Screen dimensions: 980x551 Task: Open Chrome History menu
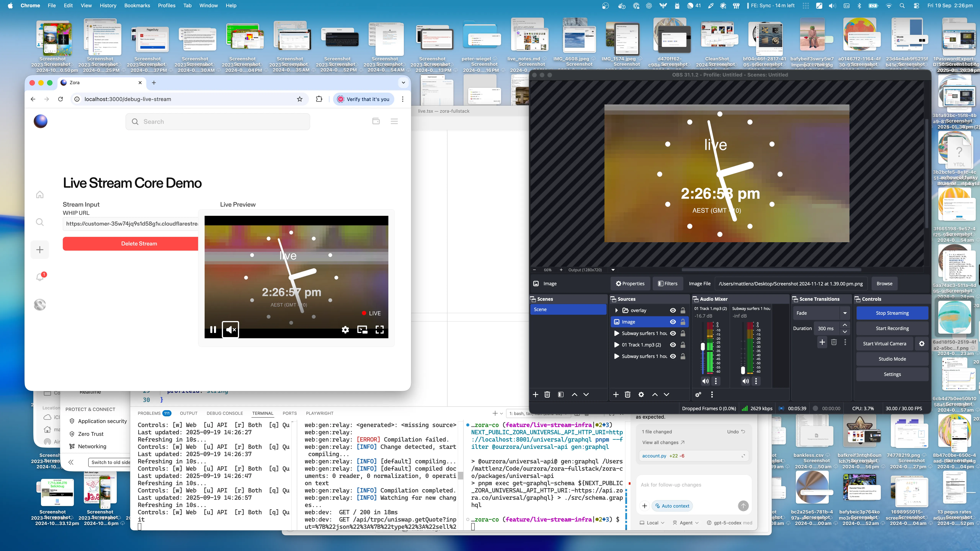pos(108,5)
